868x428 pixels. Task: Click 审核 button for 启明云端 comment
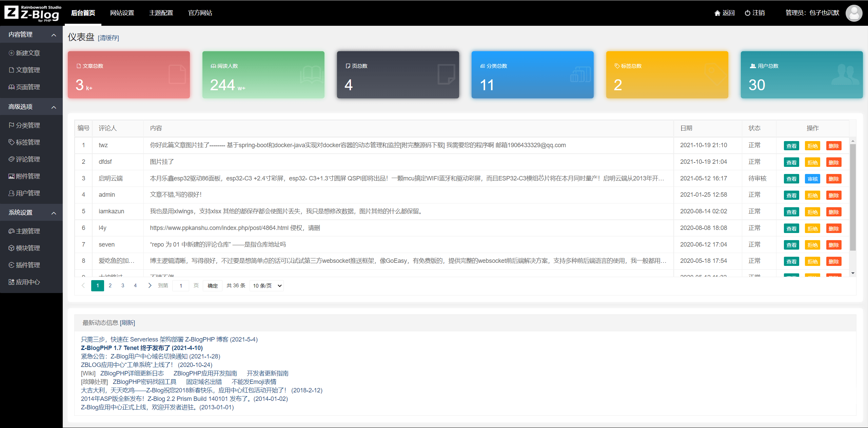[812, 179]
